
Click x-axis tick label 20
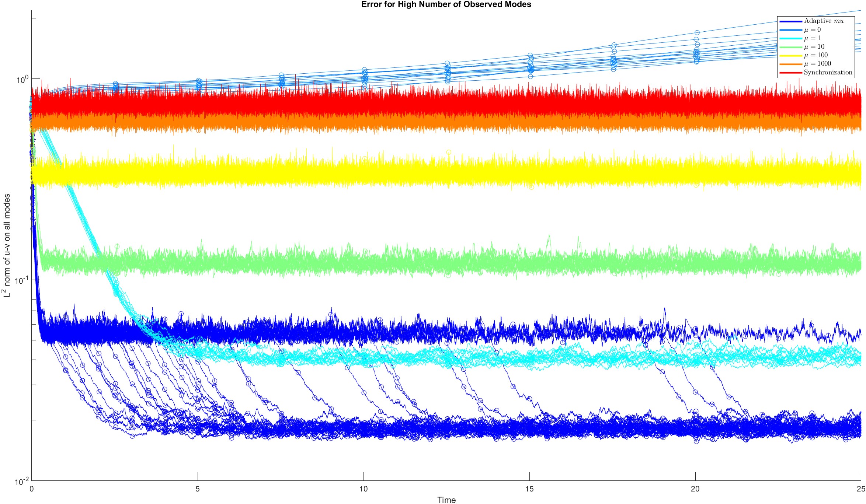(695, 489)
